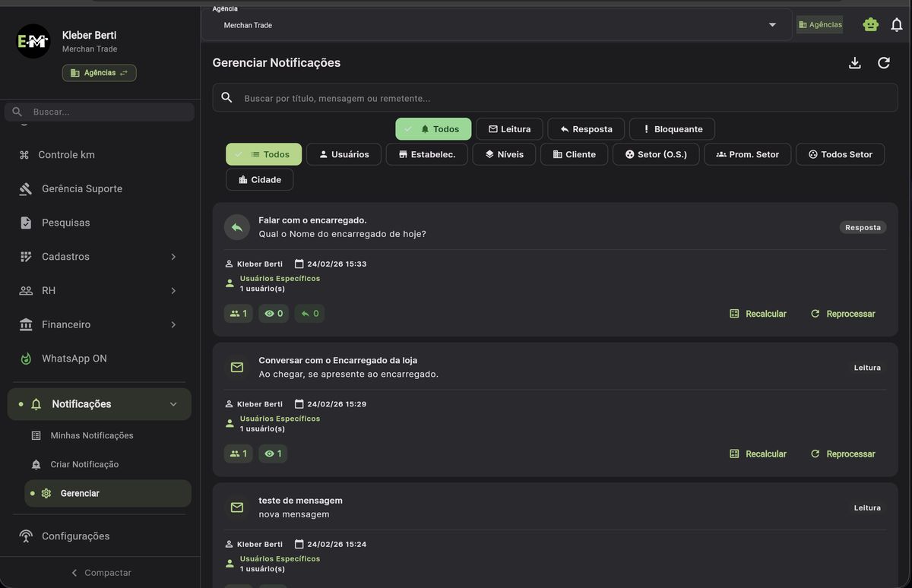Select the 'Usuários' recipient filter
Screen dimensions: 912x588
point(344,153)
